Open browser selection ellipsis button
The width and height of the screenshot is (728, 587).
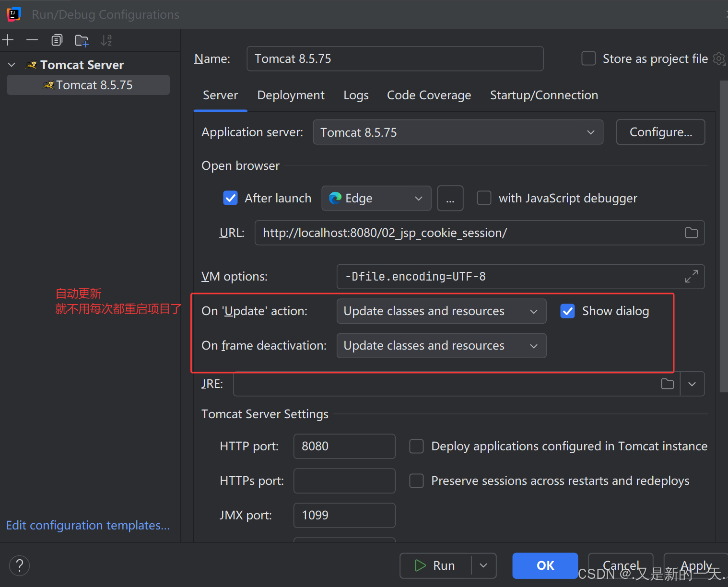coord(450,198)
